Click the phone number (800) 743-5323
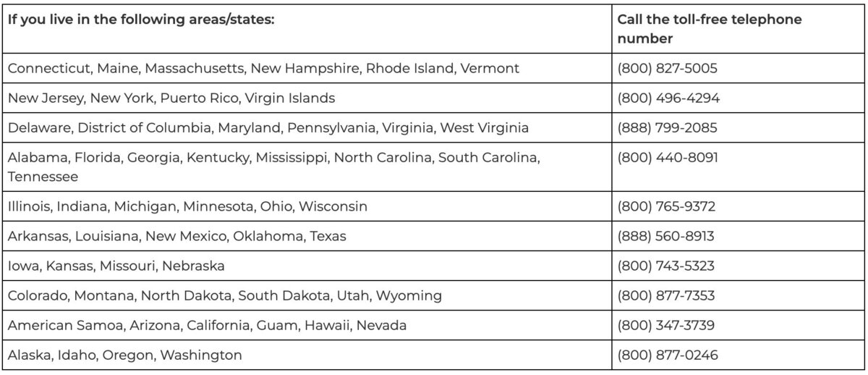Image resolution: width=868 pixels, height=375 pixels. pos(666,266)
